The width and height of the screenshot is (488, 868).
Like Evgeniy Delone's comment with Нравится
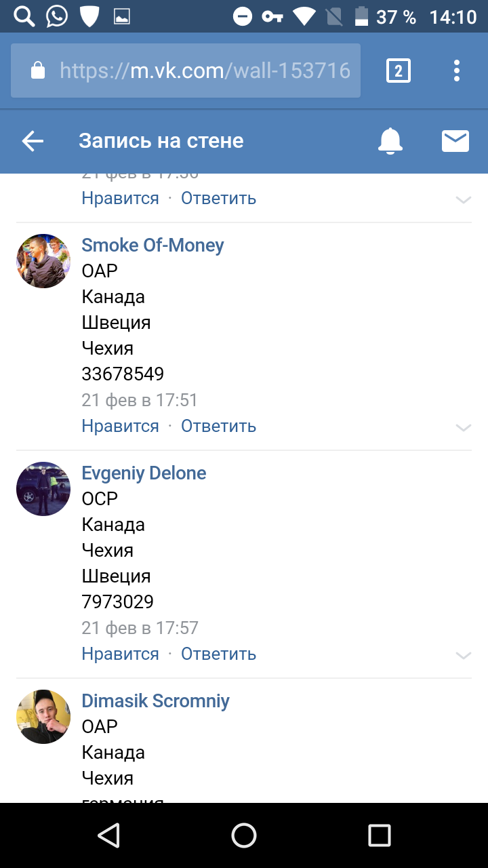(120, 654)
